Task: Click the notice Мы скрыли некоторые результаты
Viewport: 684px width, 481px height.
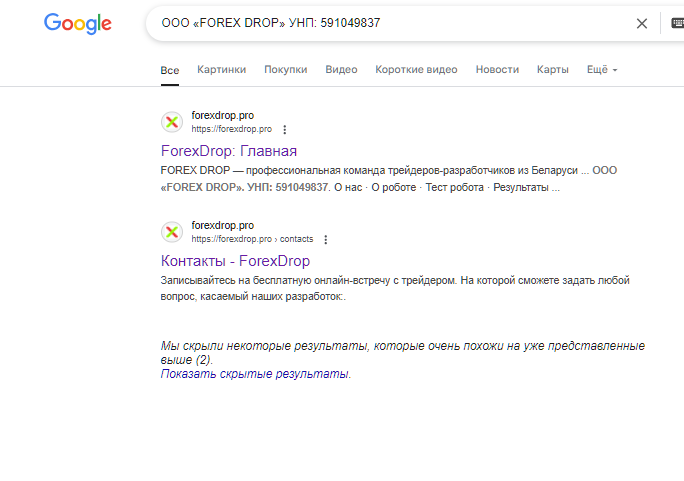Action: coord(403,353)
